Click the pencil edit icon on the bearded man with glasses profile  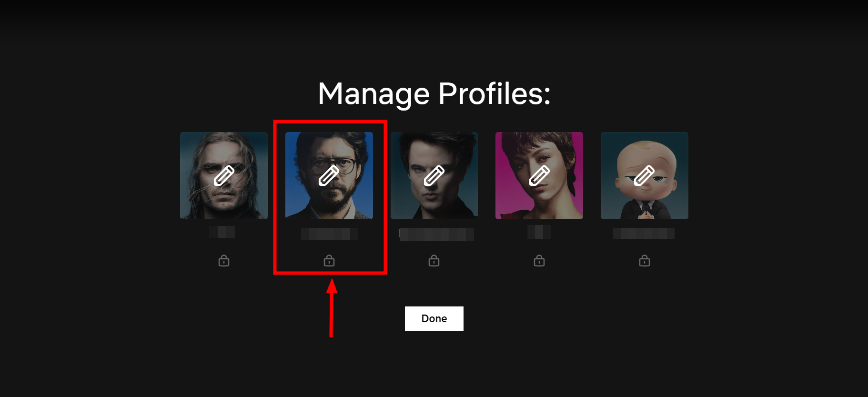[x=329, y=175]
